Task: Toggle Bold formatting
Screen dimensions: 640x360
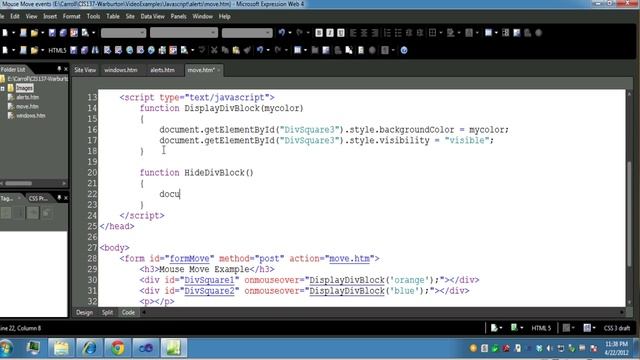Action: coord(319,33)
